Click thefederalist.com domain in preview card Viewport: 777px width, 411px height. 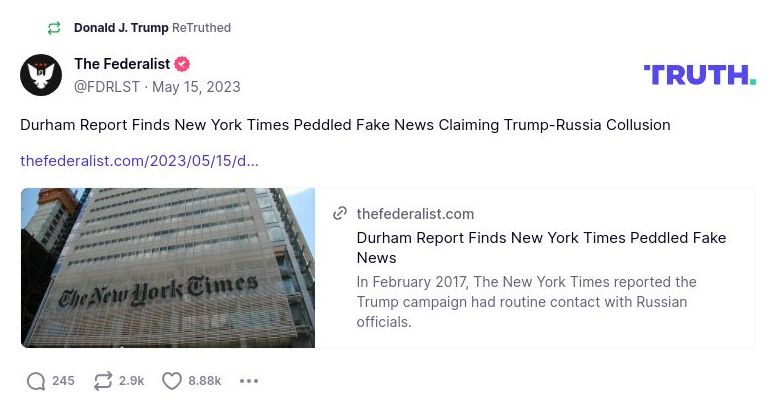[415, 214]
